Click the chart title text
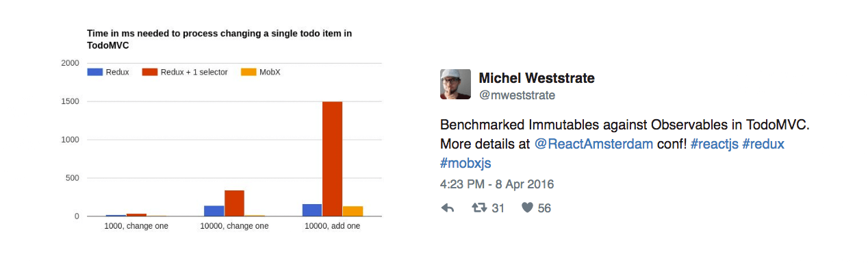868x263 pixels. coord(219,38)
